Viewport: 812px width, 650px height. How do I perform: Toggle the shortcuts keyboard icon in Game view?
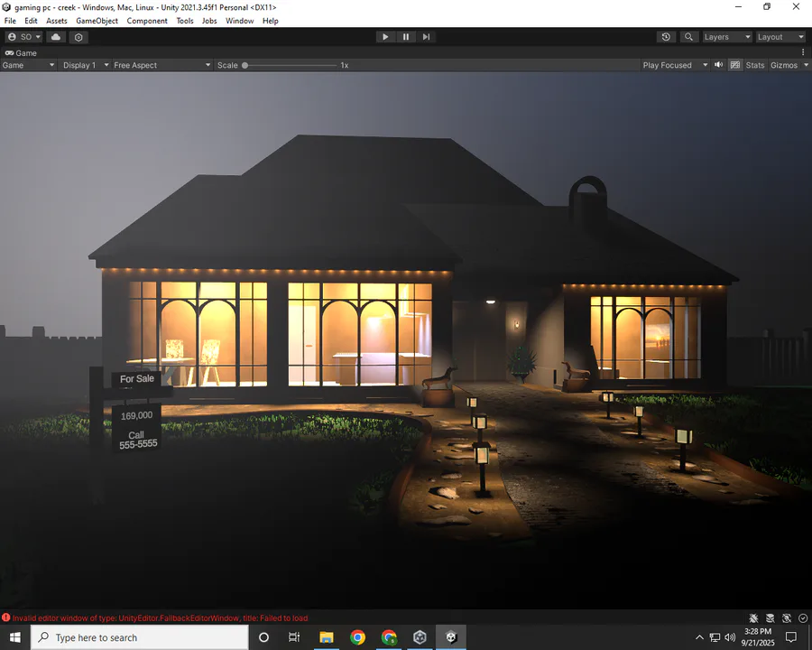point(734,65)
